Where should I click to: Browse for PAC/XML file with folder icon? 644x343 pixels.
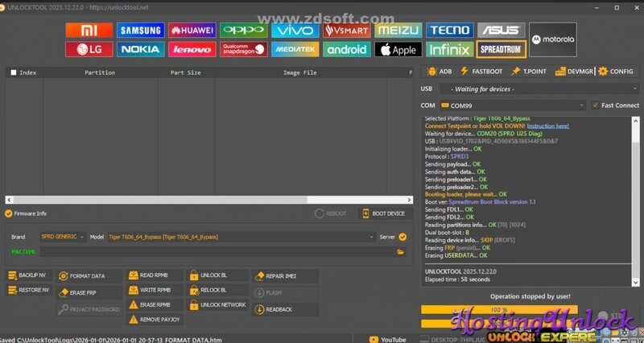tap(400, 251)
